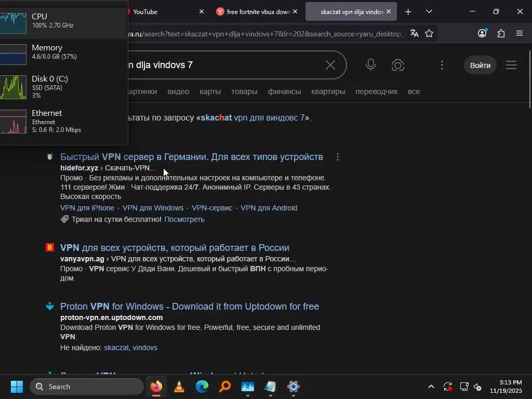Screen dimensions: 532x399
Task: Click the hidefor.xyz site address
Action: tap(79, 168)
